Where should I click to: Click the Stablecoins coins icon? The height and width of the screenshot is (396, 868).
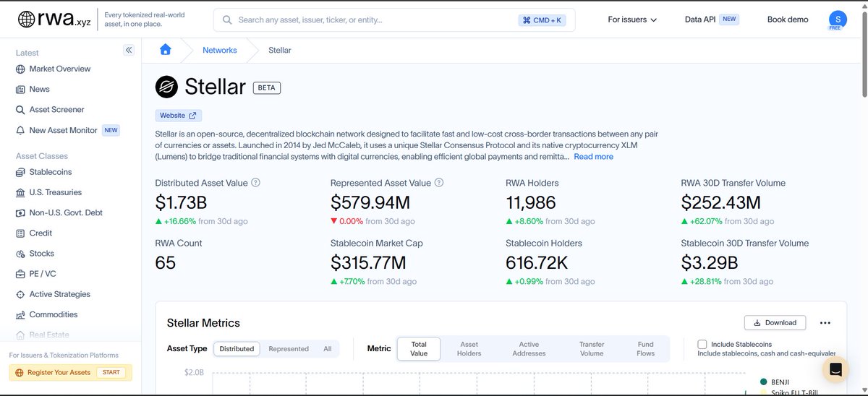(x=20, y=173)
